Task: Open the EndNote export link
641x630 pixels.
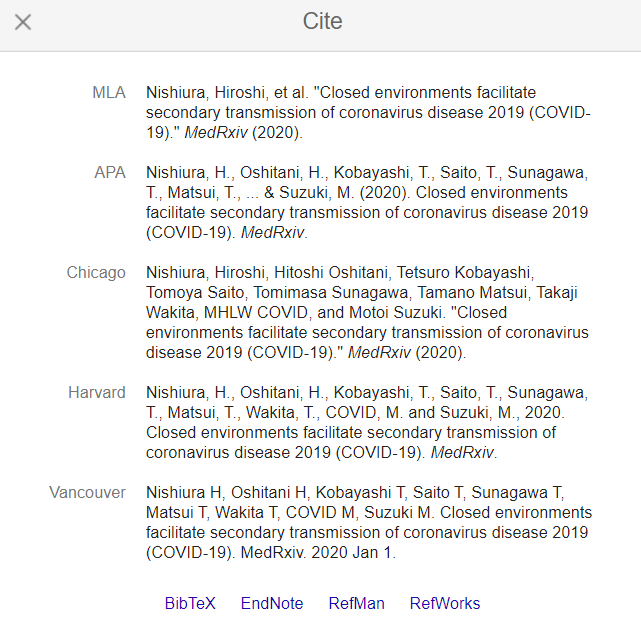Action: (x=271, y=603)
